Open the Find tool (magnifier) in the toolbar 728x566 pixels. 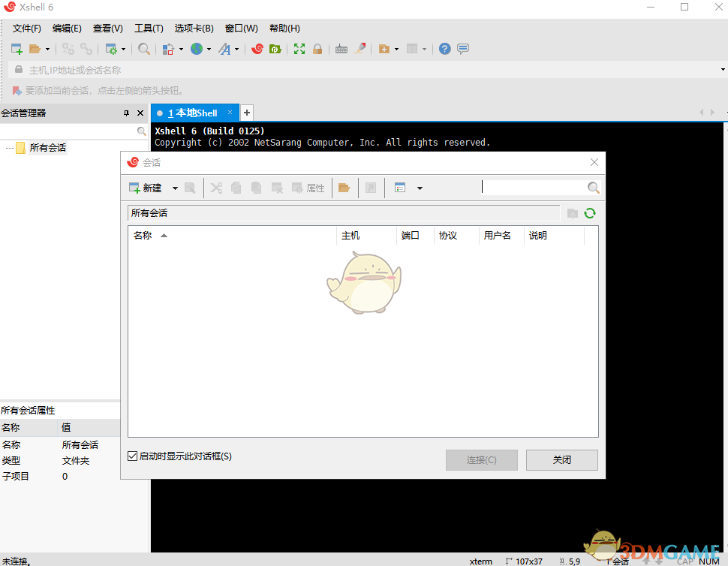tap(143, 48)
